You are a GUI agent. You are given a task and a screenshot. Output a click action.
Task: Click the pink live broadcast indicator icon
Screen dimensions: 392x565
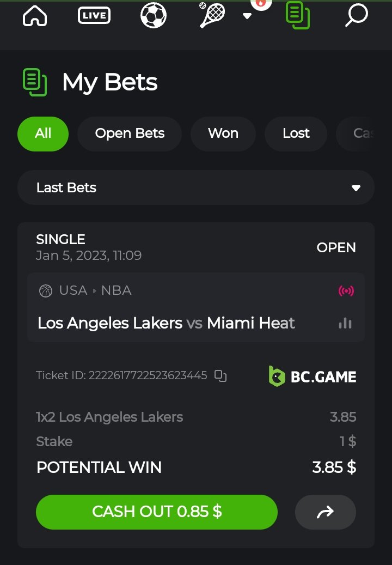tap(346, 291)
